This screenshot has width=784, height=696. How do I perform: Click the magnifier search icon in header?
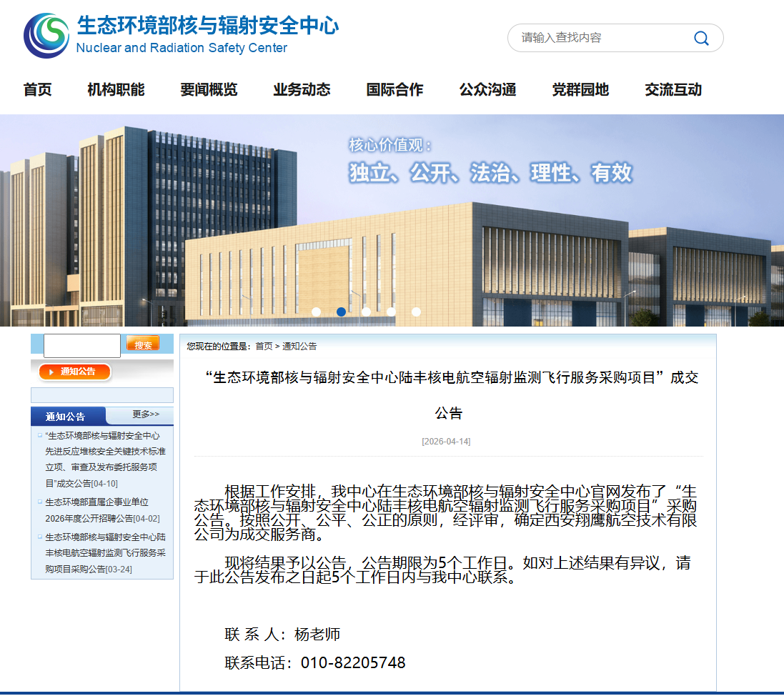pos(701,38)
